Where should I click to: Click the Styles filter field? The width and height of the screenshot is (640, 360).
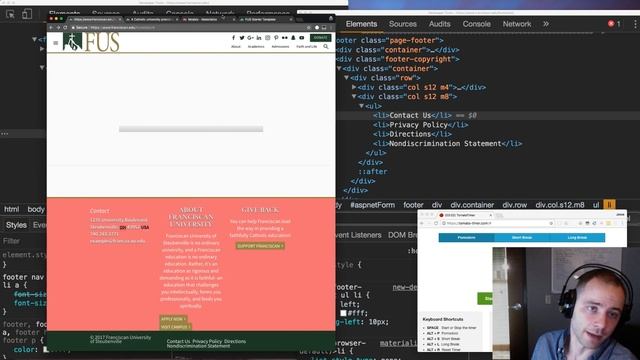[23, 241]
